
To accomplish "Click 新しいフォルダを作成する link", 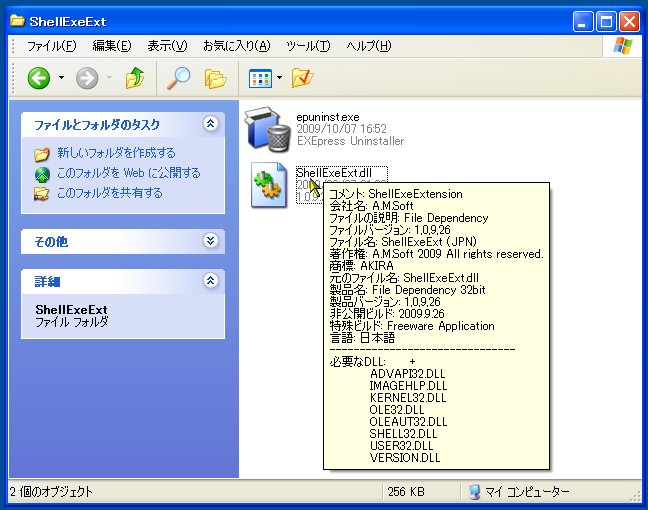I will 116,153.
